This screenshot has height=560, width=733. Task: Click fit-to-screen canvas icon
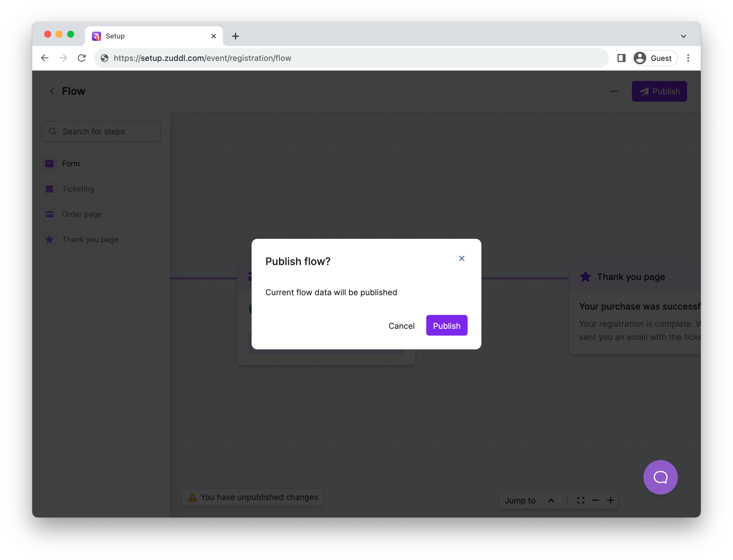point(580,500)
